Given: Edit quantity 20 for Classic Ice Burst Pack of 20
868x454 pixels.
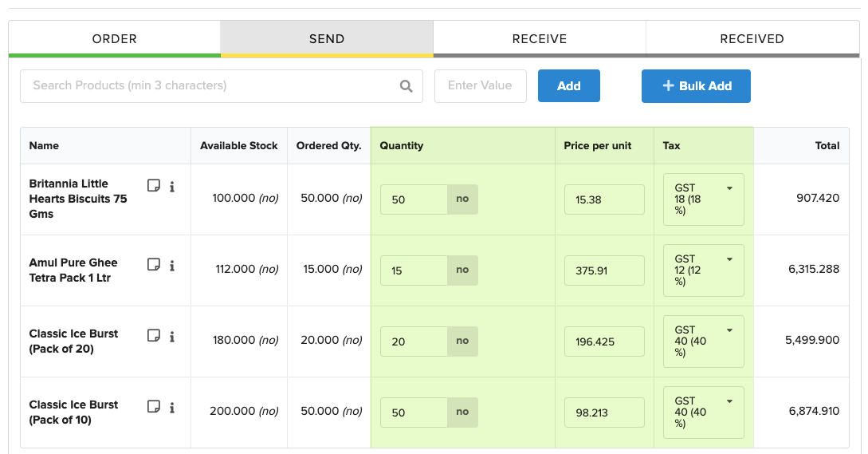Looking at the screenshot, I should tap(414, 341).
